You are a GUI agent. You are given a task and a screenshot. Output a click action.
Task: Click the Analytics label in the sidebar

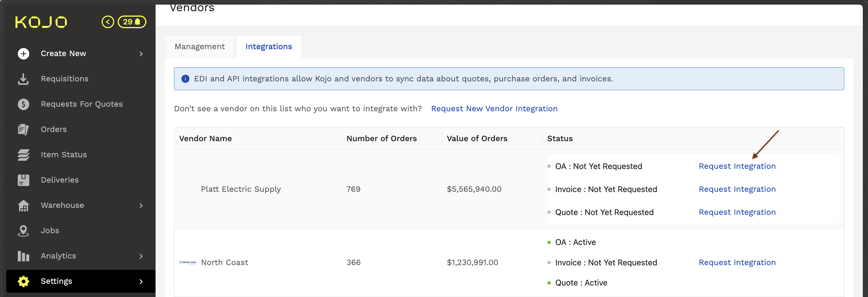(x=58, y=256)
